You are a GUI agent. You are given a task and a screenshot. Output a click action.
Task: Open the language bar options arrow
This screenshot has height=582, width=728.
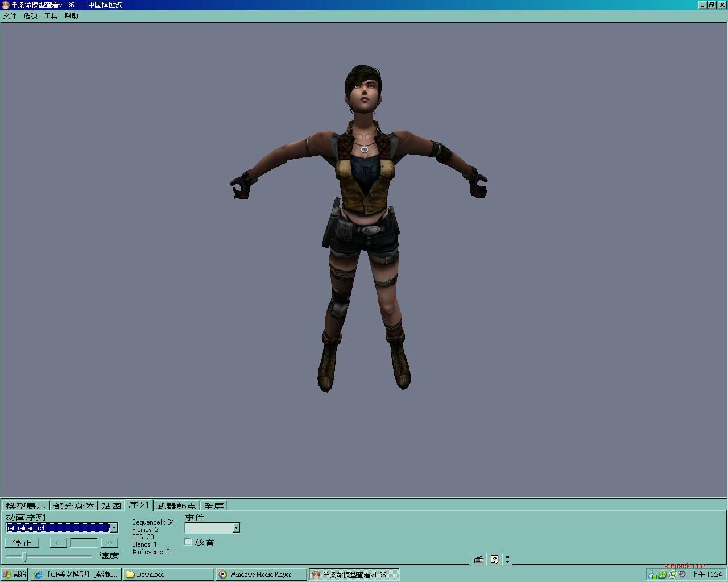click(507, 560)
